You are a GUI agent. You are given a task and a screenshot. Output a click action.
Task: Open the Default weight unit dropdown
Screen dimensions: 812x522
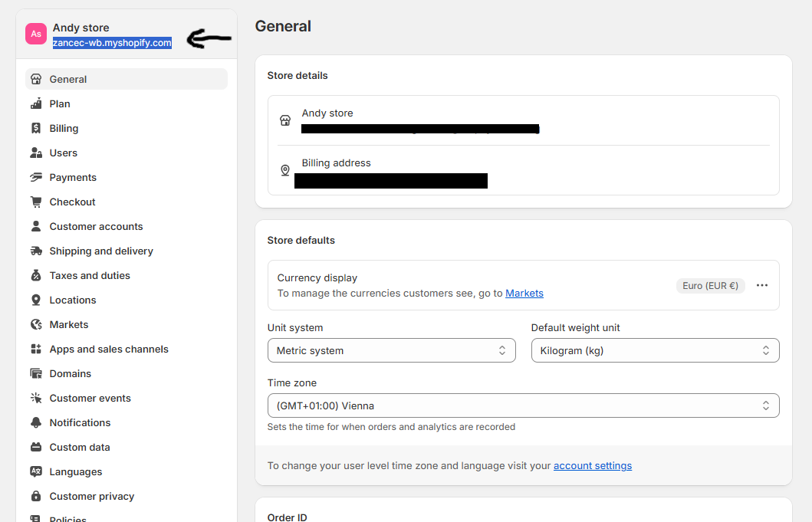655,350
